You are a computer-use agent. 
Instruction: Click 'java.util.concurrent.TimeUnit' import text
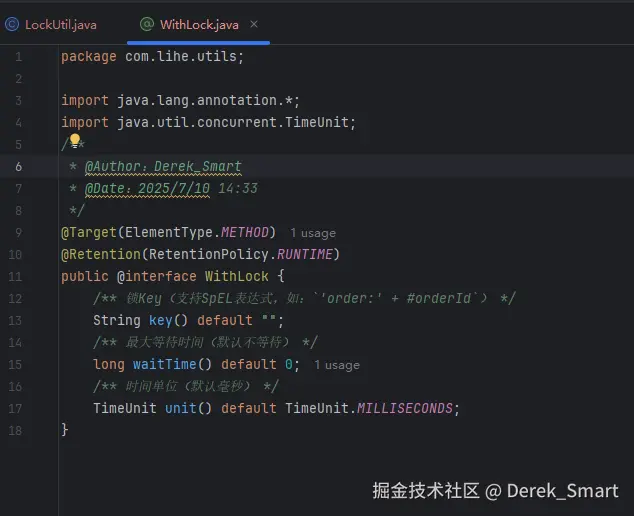[233, 122]
